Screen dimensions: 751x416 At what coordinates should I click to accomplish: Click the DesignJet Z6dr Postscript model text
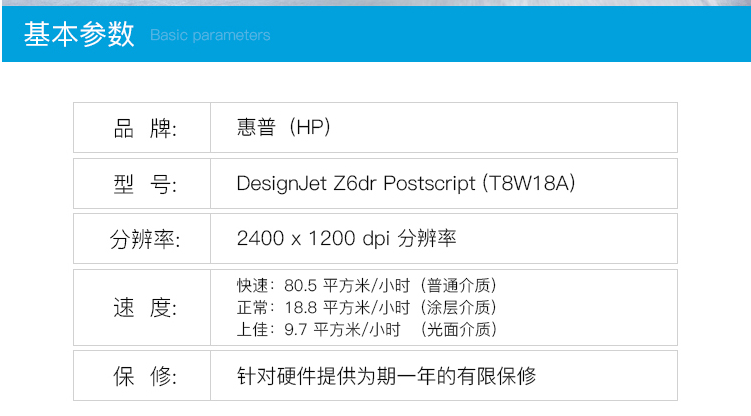[x=356, y=183]
